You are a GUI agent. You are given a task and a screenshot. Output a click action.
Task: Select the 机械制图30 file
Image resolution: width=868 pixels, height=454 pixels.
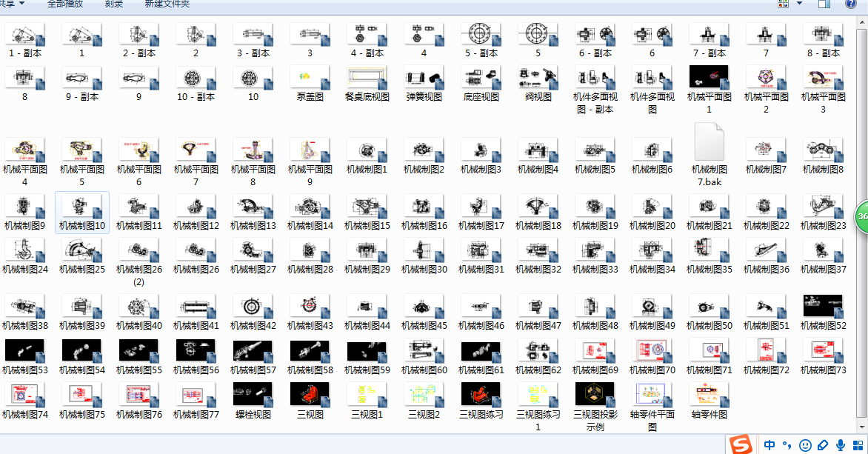click(424, 256)
